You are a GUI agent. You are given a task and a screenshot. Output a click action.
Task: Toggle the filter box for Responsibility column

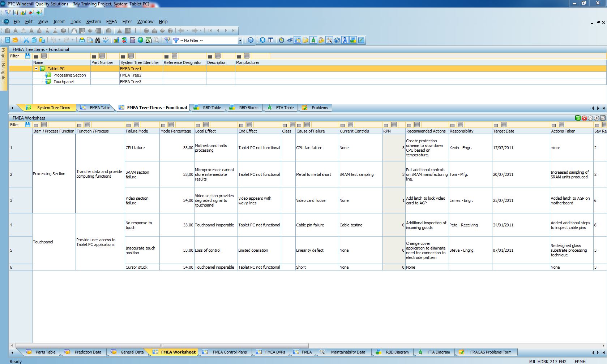point(460,125)
